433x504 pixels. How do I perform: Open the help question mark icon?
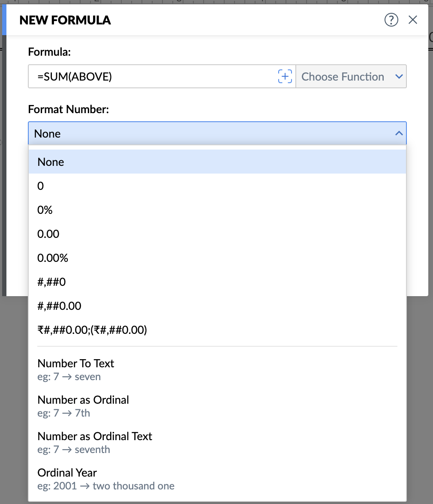tap(391, 20)
